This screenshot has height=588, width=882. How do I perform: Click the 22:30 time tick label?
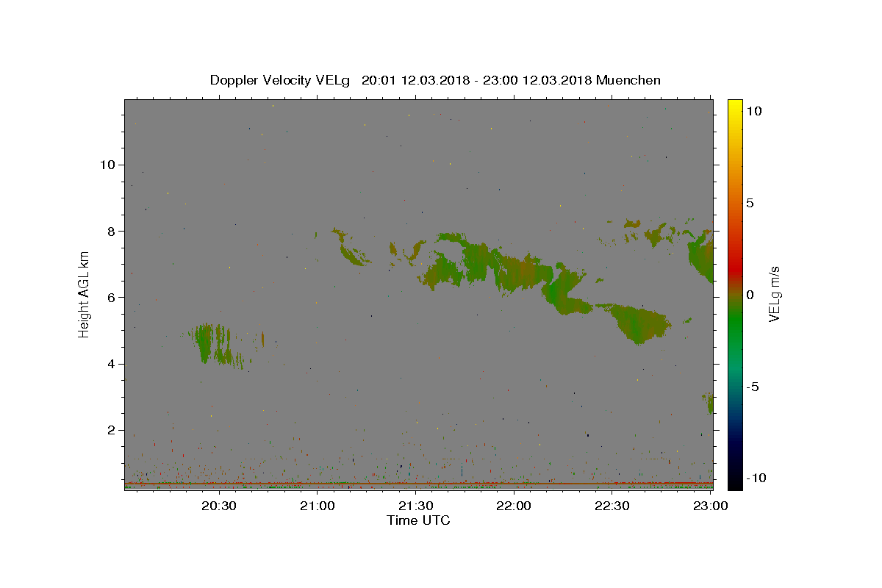tap(612, 506)
